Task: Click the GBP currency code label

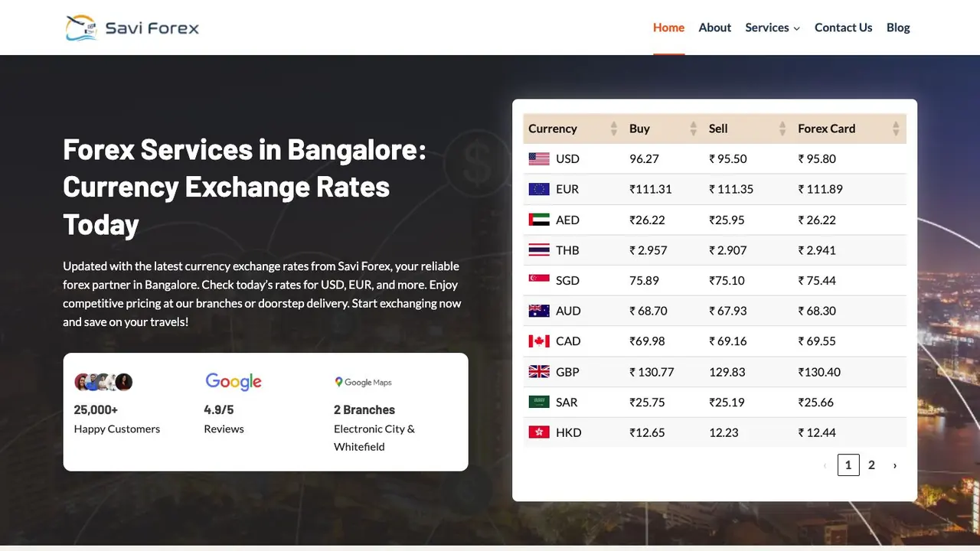Action: click(x=567, y=372)
